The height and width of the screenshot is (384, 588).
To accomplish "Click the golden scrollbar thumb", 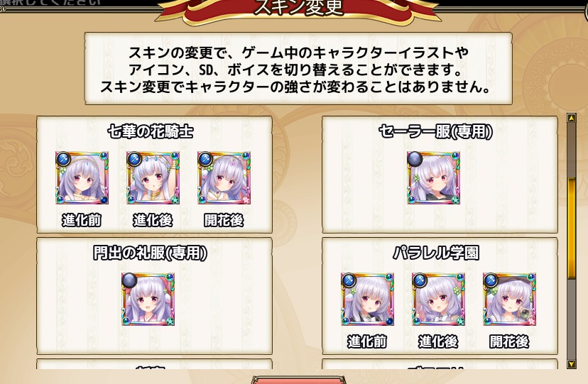I will tap(572, 228).
